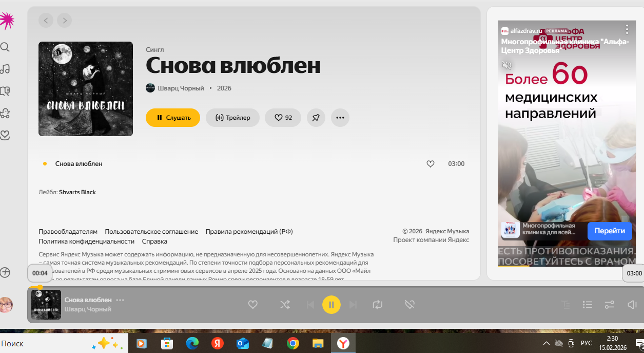Image resolution: width=644 pixels, height=353 pixels.
Task: Open Политика конфиденциальности link
Action: tap(87, 241)
